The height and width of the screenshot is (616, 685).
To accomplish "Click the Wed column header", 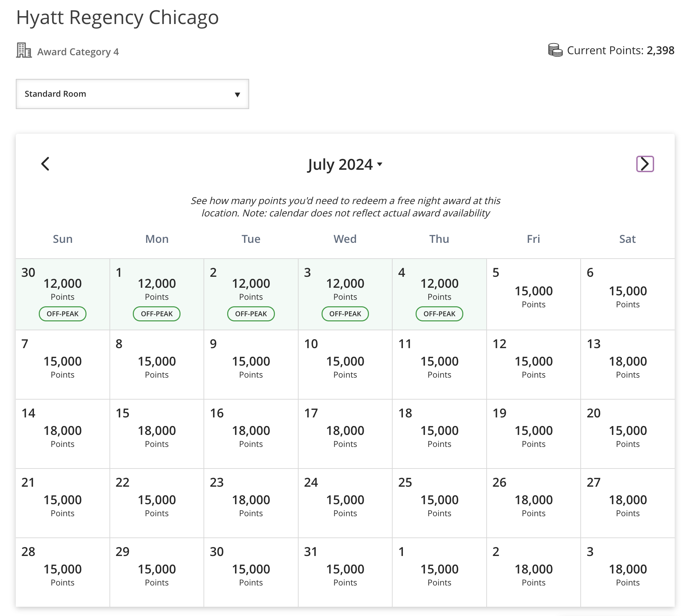I will [345, 239].
